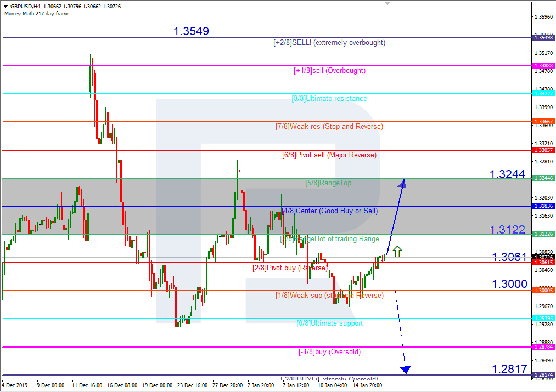556x392 pixels.
Task: Click the green 1.32446 price tag
Action: coord(543,178)
